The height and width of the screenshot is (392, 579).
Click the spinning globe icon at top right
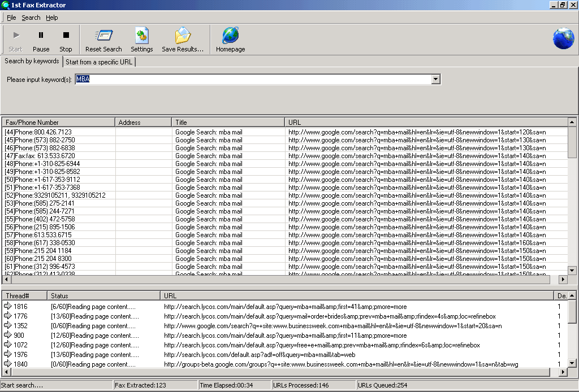(x=563, y=38)
